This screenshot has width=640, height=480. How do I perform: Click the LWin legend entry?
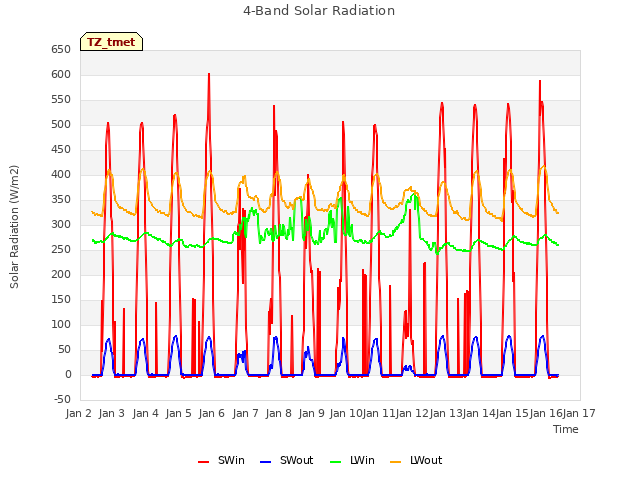352,460
